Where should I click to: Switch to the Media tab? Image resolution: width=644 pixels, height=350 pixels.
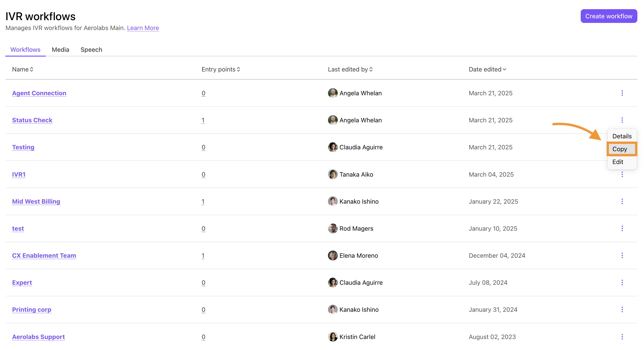(61, 50)
